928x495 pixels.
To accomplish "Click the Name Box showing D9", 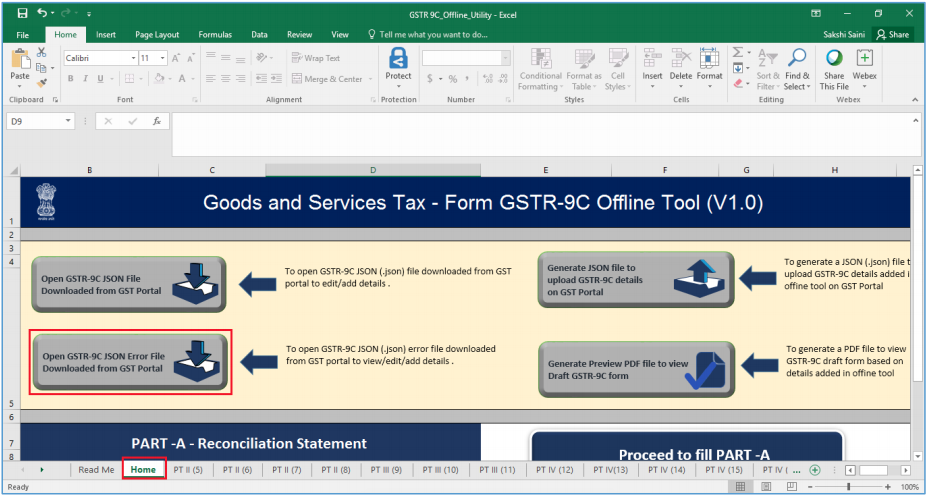I will pos(39,121).
